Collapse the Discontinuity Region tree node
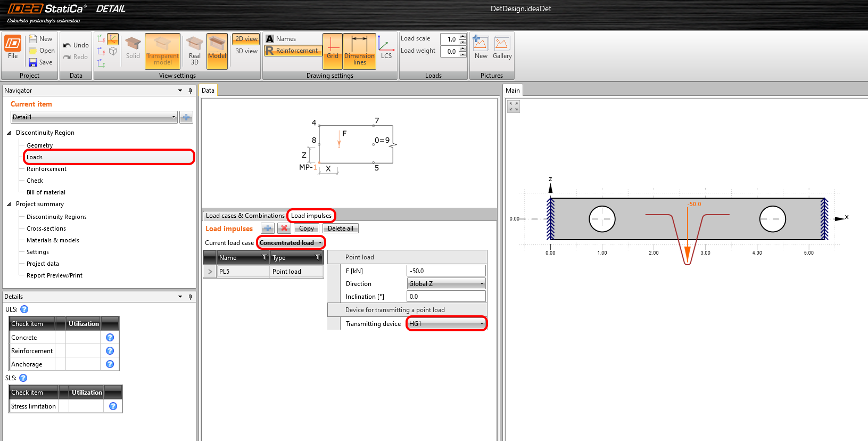This screenshot has height=441, width=868. coord(9,133)
